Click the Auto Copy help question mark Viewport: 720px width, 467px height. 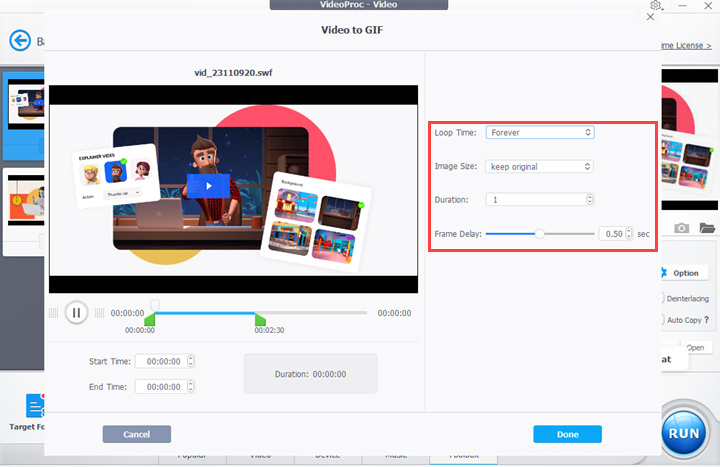(706, 319)
